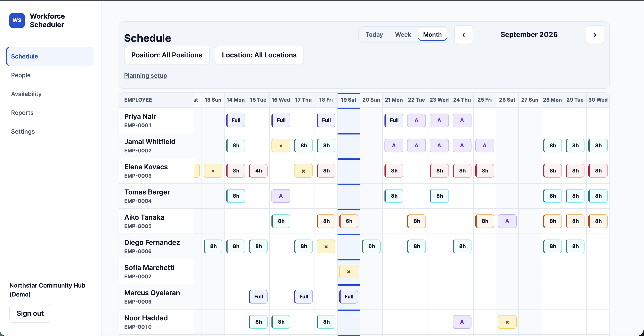Open Jamal Whitfield's unavailable mark on 16 Wed

[281, 146]
